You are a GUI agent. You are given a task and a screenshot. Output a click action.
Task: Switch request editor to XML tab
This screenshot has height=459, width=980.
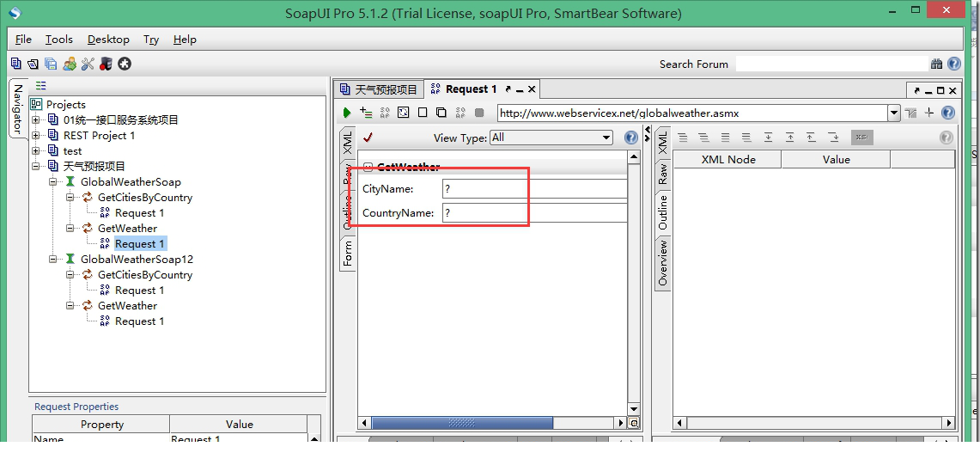point(348,144)
